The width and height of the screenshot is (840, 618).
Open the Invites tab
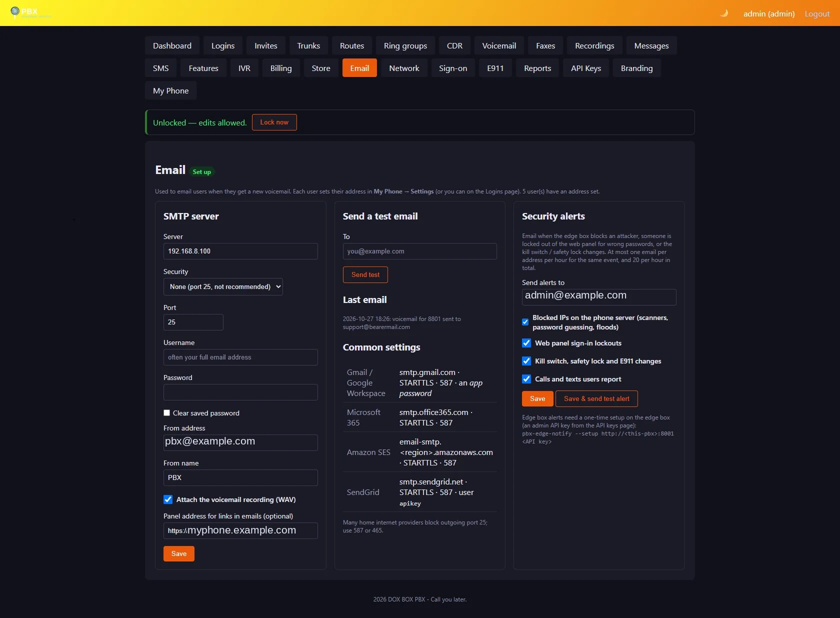[x=265, y=45]
